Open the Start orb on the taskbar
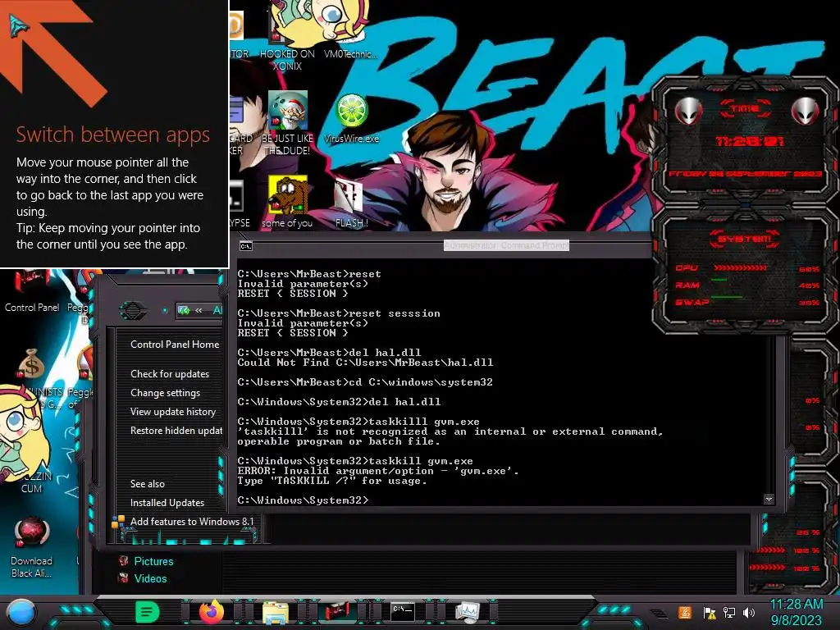 [x=21, y=612]
